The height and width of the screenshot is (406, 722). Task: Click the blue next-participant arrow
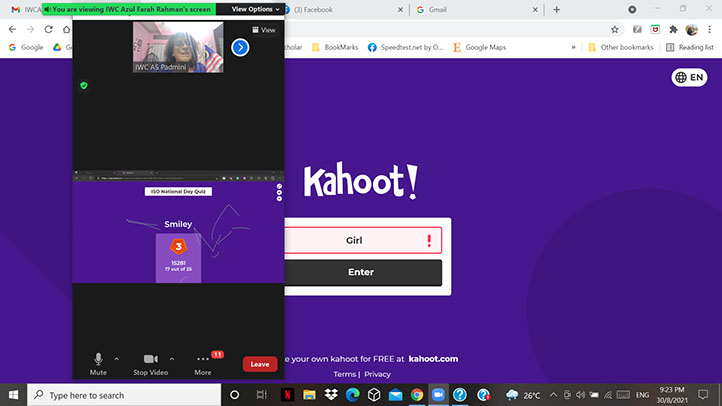pos(240,47)
